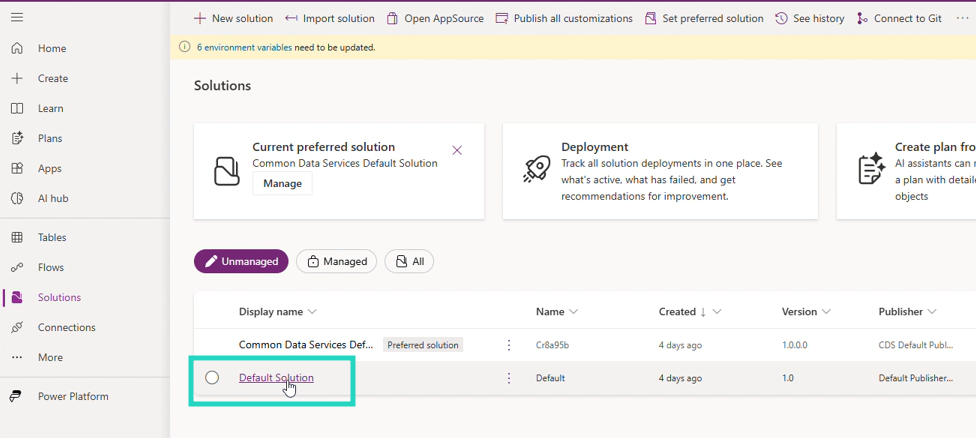Open the AI hub page

point(52,198)
